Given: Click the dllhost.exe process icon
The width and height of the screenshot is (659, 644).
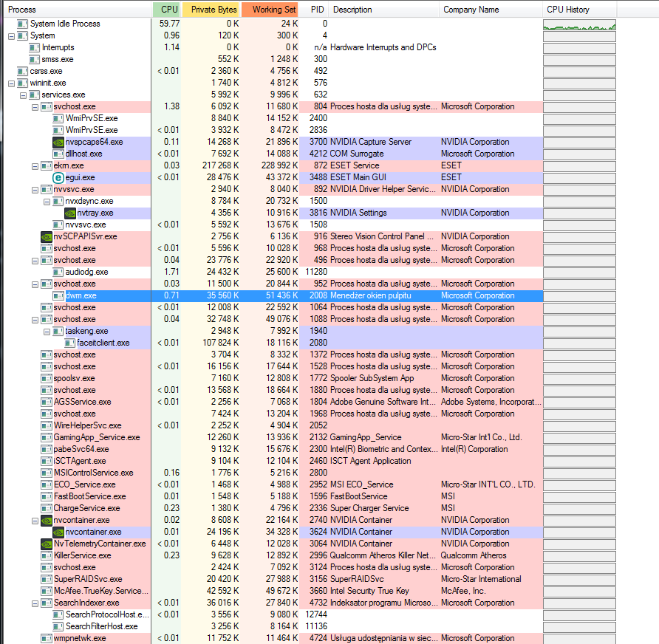Looking at the screenshot, I should point(58,154).
